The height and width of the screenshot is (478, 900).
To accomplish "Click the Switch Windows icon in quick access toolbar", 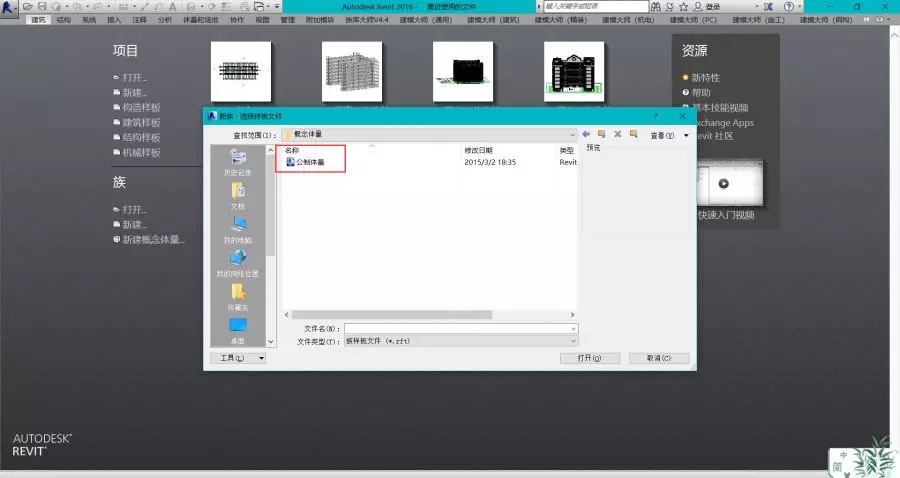I will tap(258, 6).
